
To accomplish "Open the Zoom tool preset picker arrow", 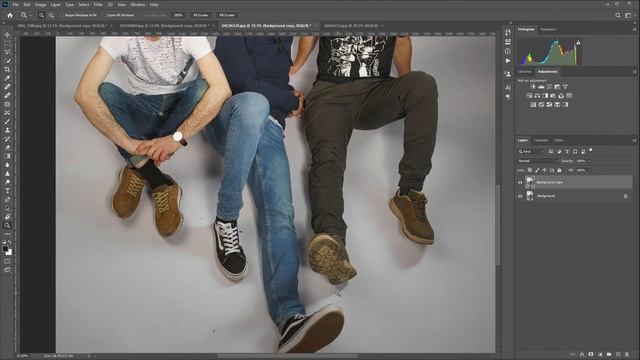I will tap(31, 15).
